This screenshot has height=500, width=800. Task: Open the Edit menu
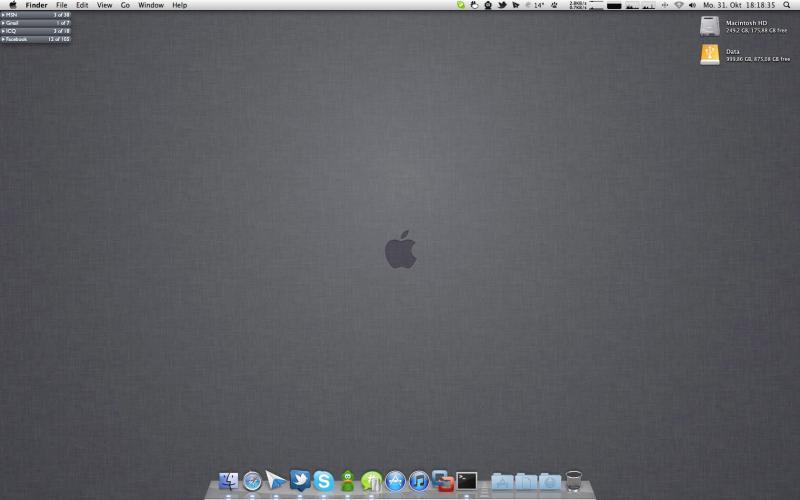click(82, 5)
